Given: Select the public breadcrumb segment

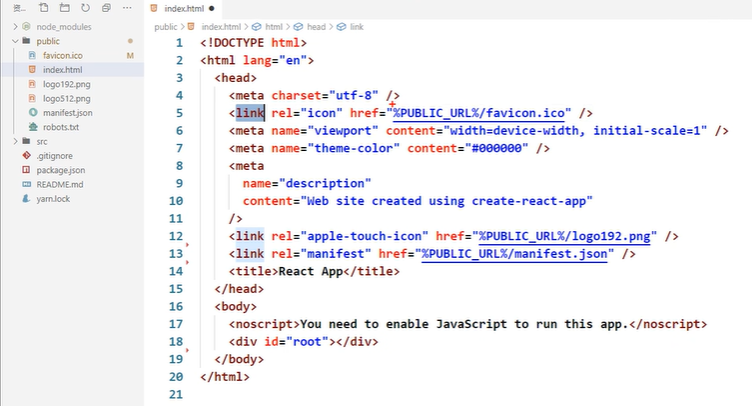Looking at the screenshot, I should 165,27.
